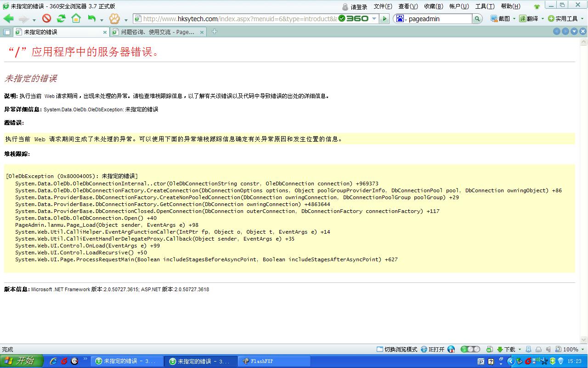Expand the undo close-tab dropdown arrow
The width and height of the screenshot is (588, 368).
[102, 20]
